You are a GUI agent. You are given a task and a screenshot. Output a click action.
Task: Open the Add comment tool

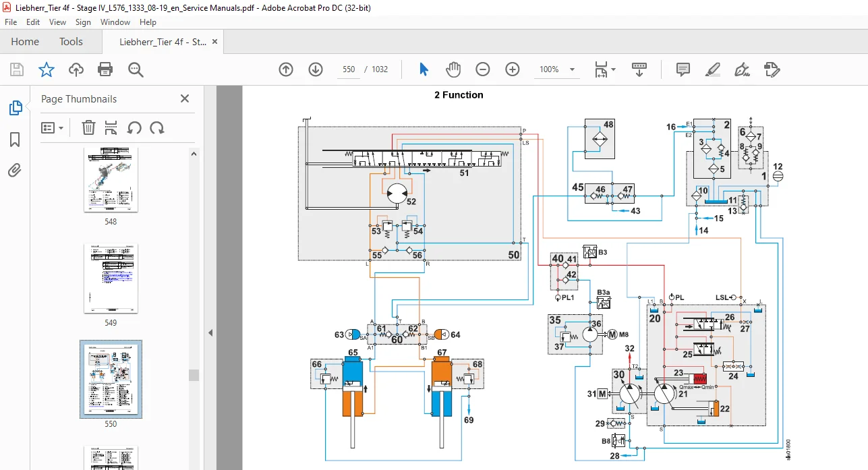(683, 69)
